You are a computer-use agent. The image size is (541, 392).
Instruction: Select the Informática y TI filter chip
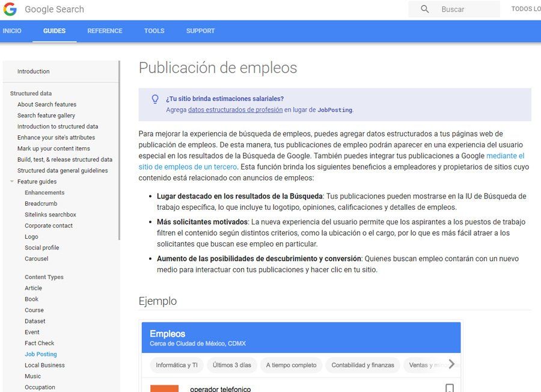click(176, 365)
